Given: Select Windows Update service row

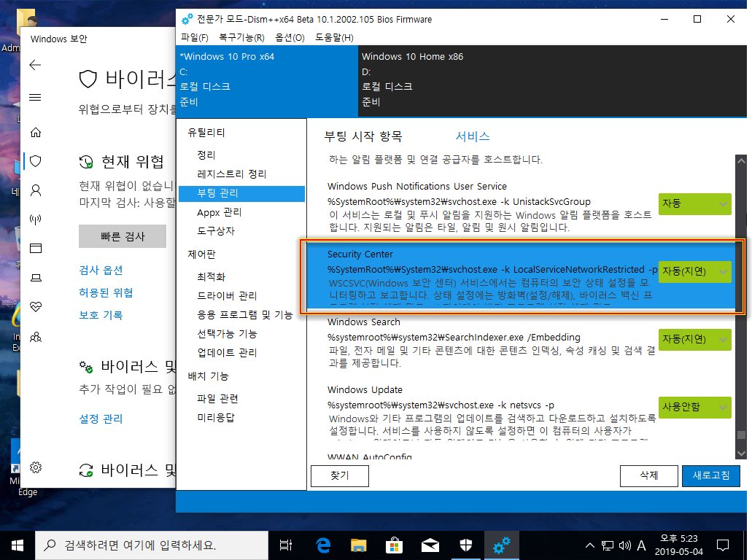Looking at the screenshot, I should click(520, 412).
